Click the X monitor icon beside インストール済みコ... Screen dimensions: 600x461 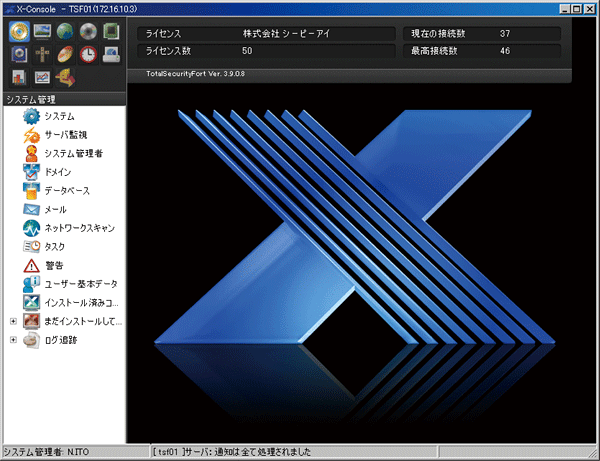tap(31, 302)
